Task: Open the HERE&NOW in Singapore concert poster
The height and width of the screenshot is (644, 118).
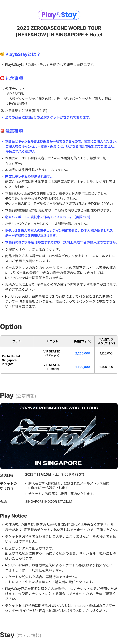Action: pos(59,436)
